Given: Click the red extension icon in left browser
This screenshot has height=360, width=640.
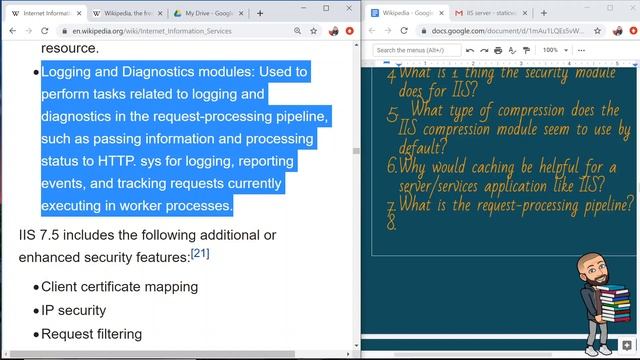Looking at the screenshot, I should (350, 31).
